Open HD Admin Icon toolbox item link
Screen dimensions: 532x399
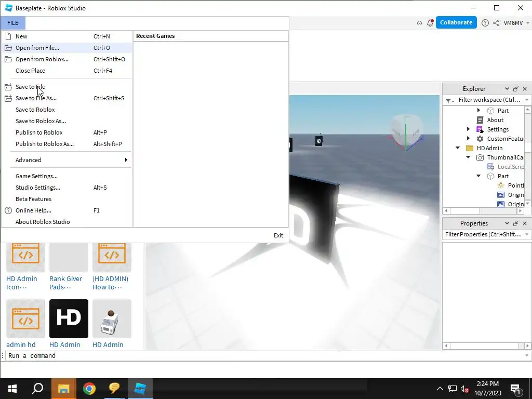pyautogui.click(x=22, y=283)
